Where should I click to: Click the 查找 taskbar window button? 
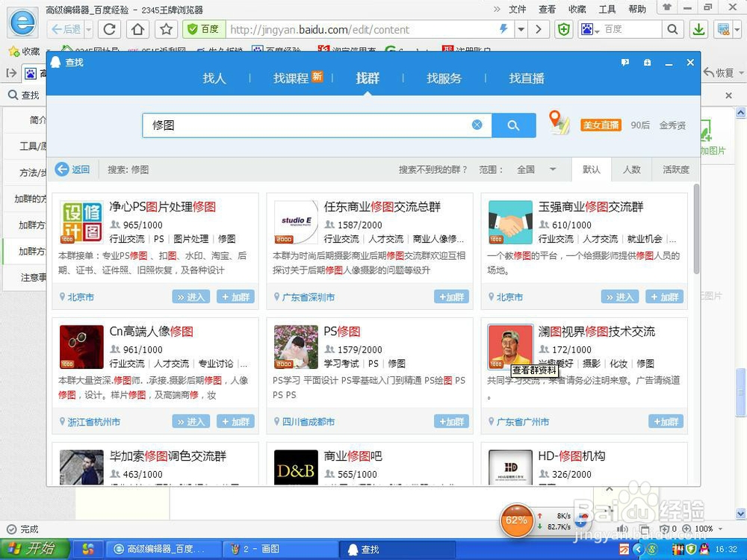[398, 549]
